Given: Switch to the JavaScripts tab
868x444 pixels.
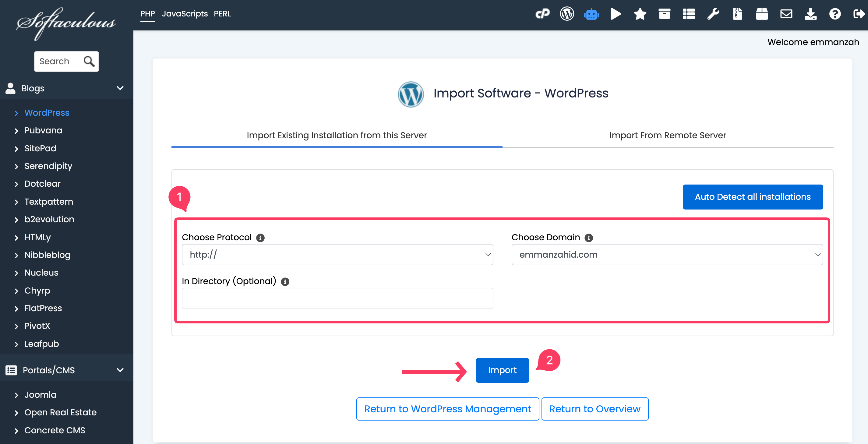Looking at the screenshot, I should [185, 14].
